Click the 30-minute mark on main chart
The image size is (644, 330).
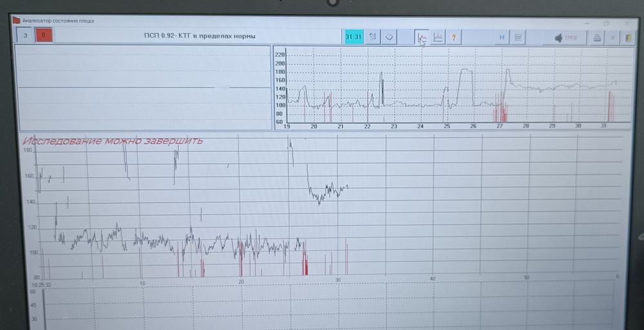point(338,280)
